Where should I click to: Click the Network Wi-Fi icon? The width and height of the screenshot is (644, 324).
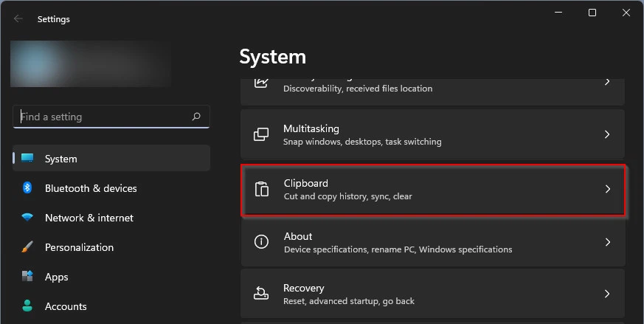(27, 218)
